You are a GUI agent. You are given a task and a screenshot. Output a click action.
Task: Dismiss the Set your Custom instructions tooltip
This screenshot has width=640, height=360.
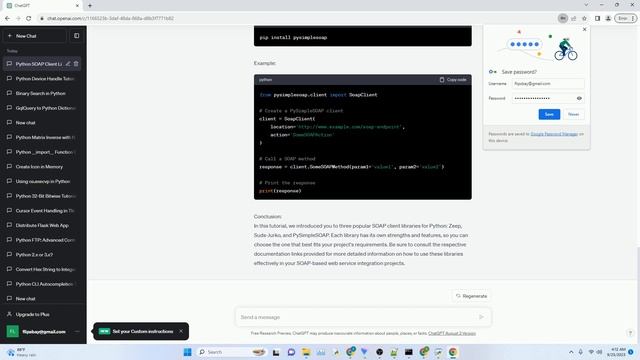pyautogui.click(x=181, y=331)
